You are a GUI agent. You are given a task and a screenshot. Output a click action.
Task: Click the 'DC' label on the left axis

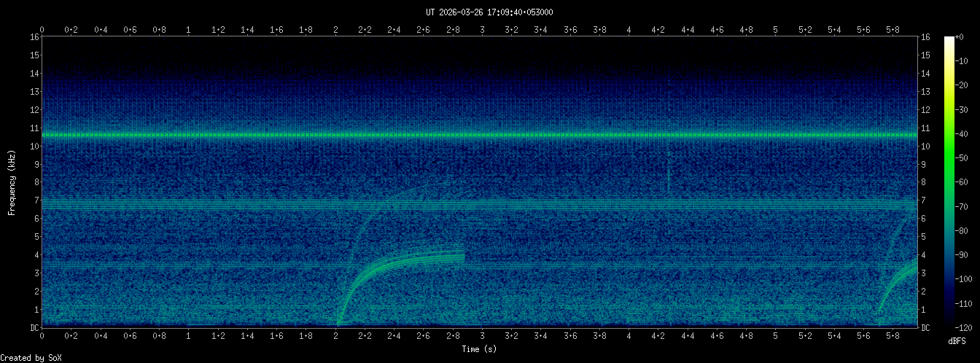[34, 327]
